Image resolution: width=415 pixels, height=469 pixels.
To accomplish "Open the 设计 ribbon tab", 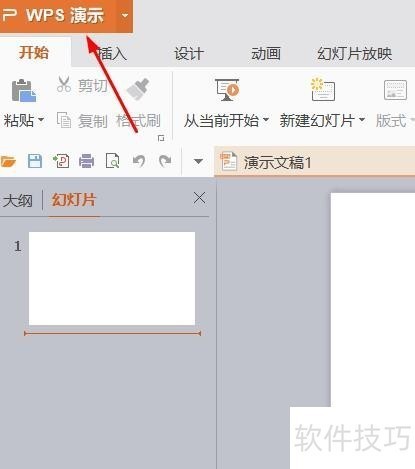I will tap(189, 54).
